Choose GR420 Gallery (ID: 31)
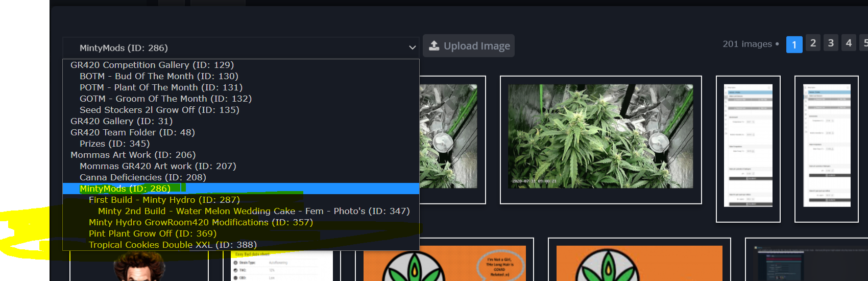The image size is (868, 281). click(122, 121)
